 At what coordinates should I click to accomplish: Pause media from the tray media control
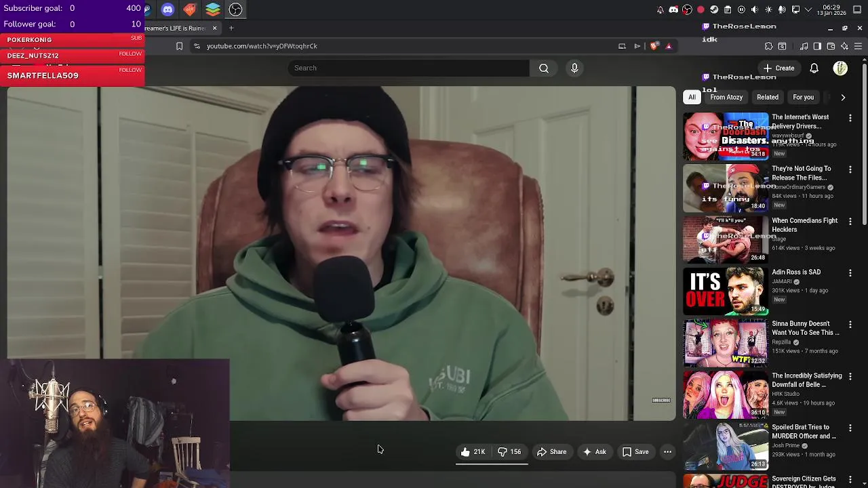(741, 9)
